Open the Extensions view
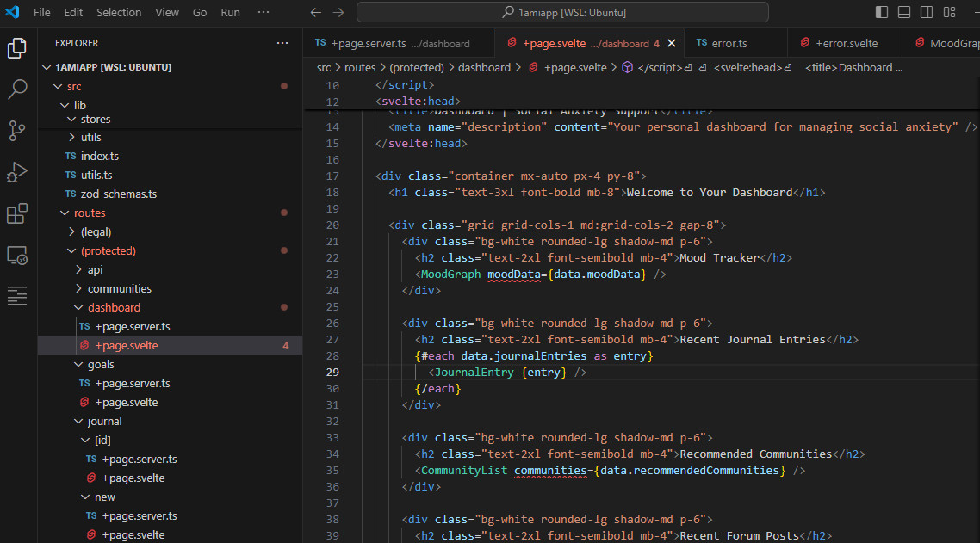The height and width of the screenshot is (543, 980). [17, 213]
